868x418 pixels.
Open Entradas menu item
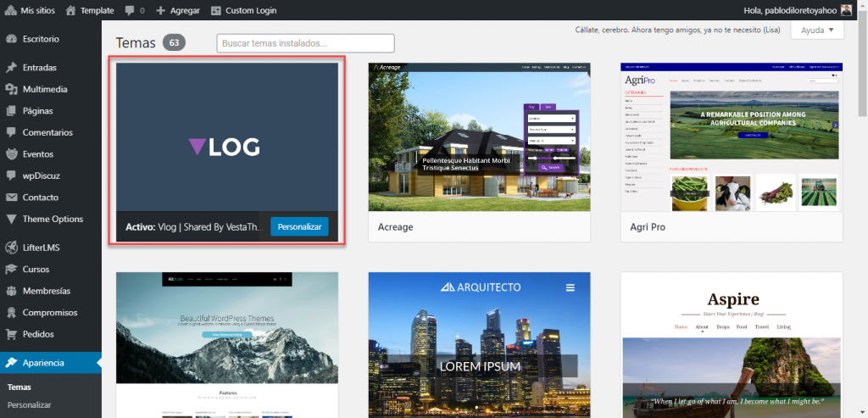[x=51, y=68]
